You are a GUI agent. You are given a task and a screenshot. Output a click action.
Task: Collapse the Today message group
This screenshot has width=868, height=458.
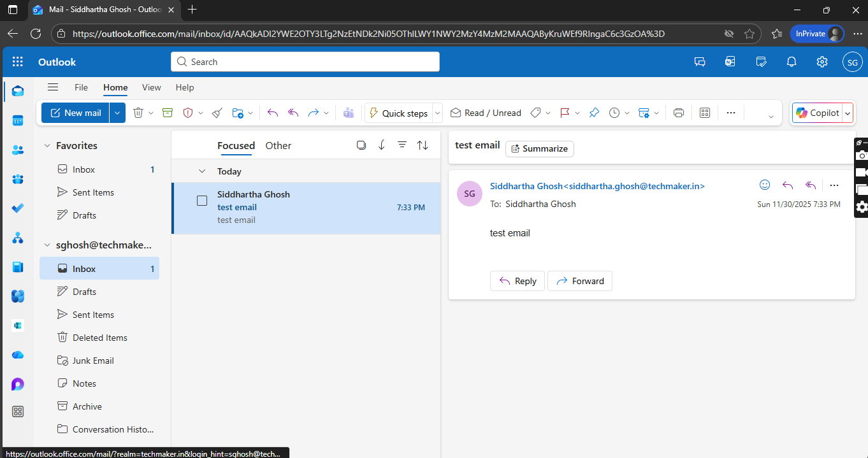pos(202,171)
